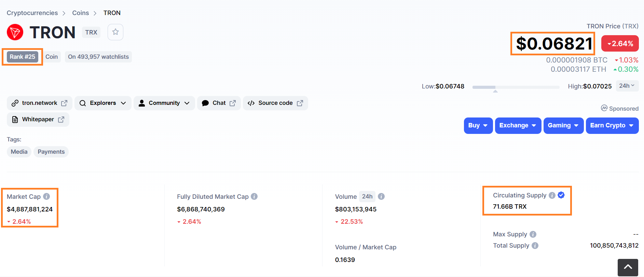Click the Total Supply info icon
The image size is (644, 277).
coord(535,246)
